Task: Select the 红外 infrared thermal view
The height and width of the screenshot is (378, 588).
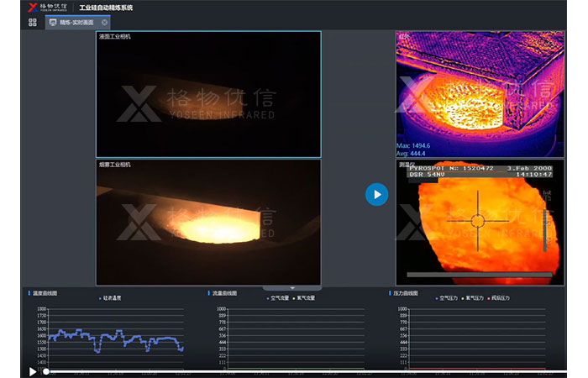Action: pos(480,94)
